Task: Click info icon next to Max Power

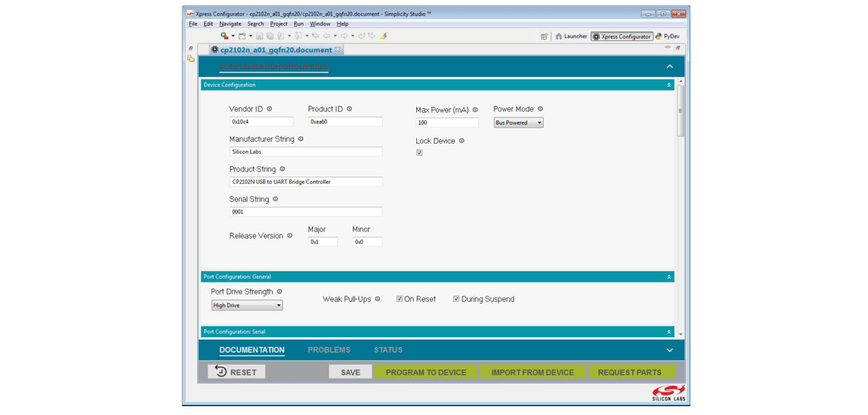Action: 475,109
